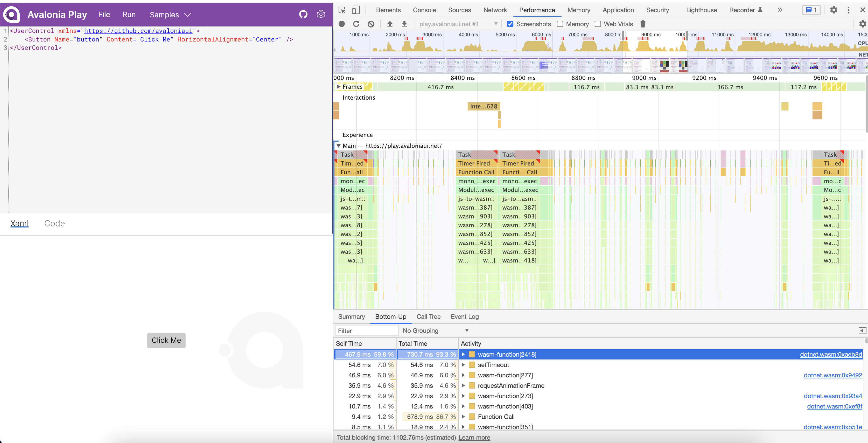Save the current profile via download arrow
Image resolution: width=868 pixels, height=443 pixels.
tap(404, 24)
